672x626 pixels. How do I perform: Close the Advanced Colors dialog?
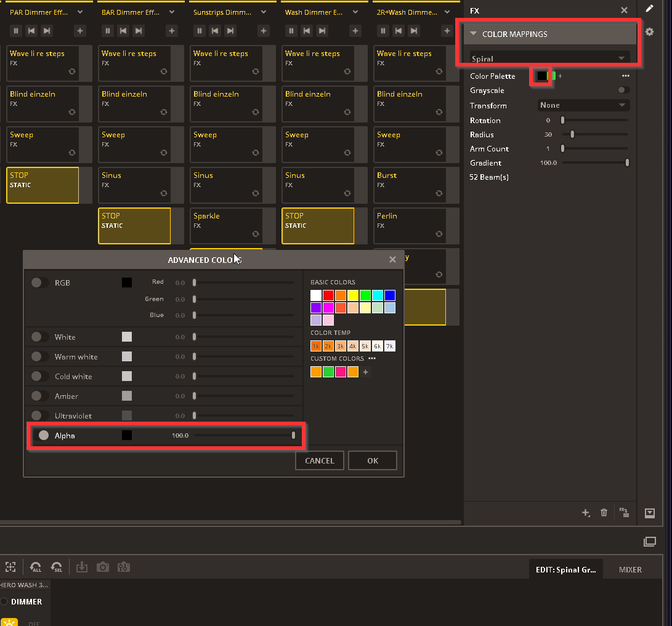pyautogui.click(x=392, y=260)
